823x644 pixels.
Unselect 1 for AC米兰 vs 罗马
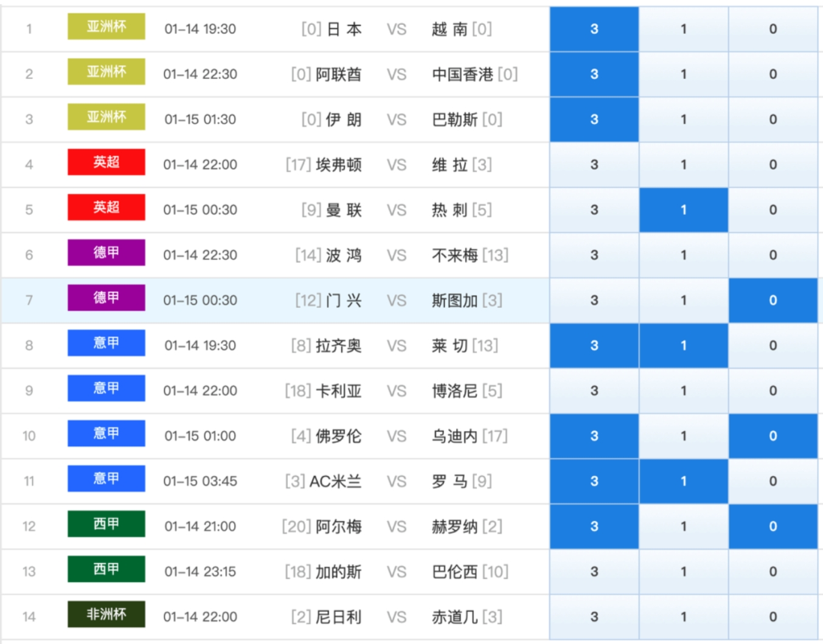(x=684, y=481)
